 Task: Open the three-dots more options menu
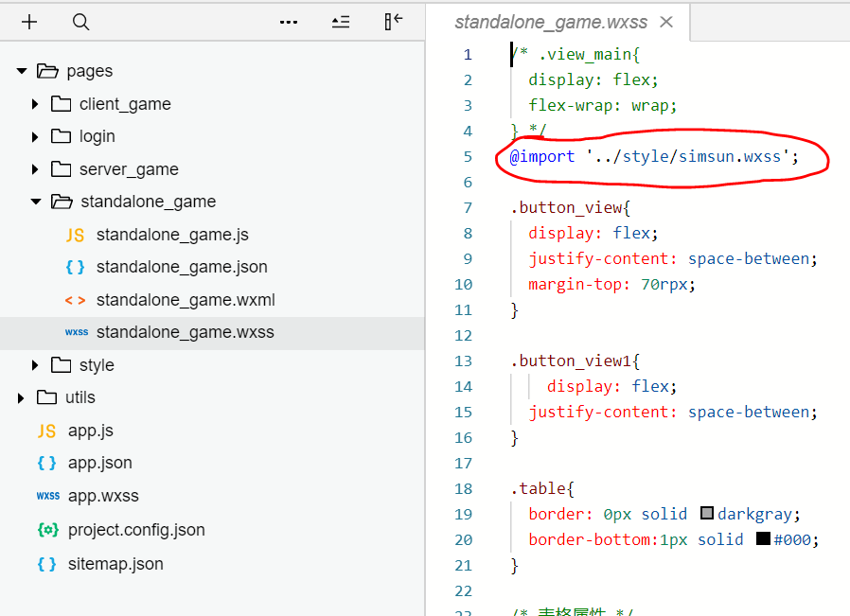point(289,22)
